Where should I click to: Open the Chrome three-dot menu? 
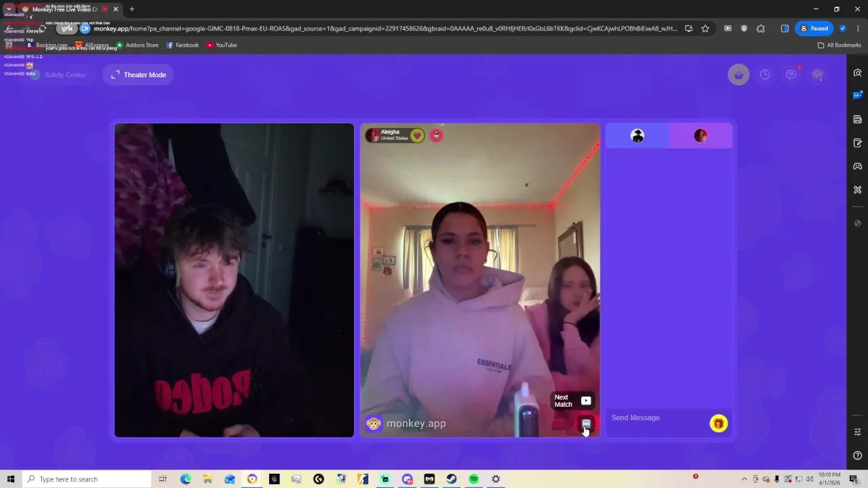858,28
